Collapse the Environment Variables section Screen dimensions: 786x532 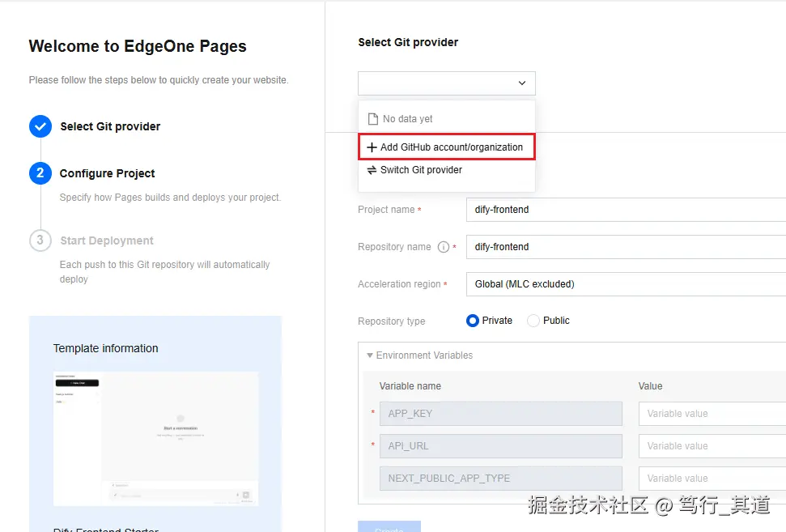[370, 355]
